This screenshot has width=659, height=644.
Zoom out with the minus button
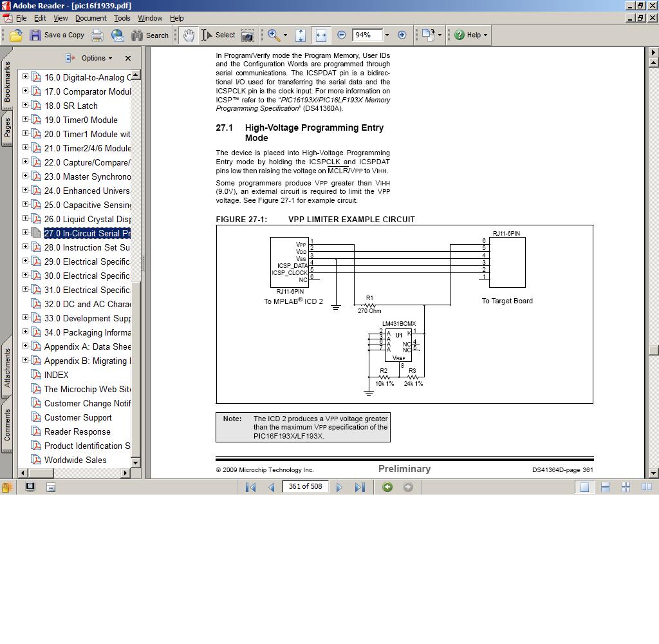(x=342, y=35)
